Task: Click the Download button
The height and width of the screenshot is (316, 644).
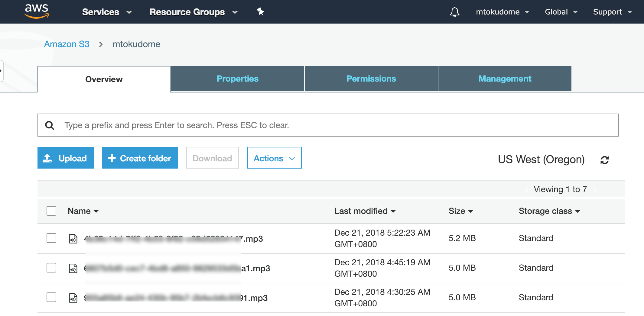Action: point(213,158)
